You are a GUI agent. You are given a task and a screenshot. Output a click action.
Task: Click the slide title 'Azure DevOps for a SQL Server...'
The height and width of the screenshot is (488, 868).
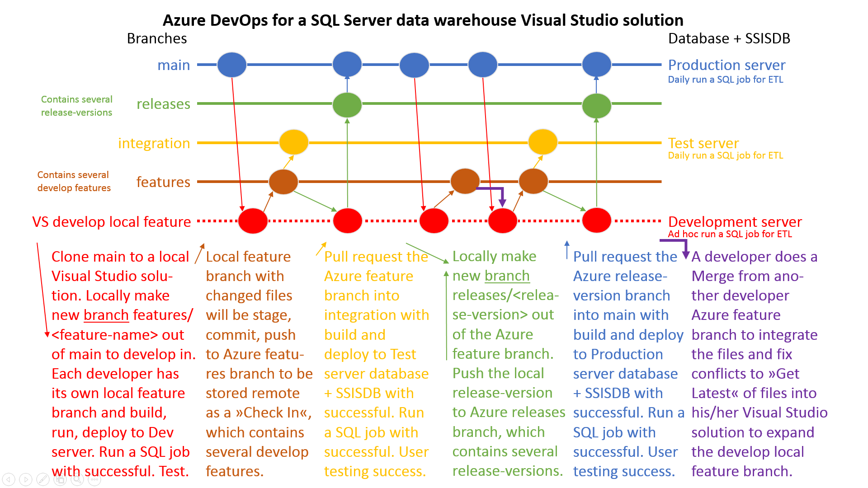coord(423,20)
